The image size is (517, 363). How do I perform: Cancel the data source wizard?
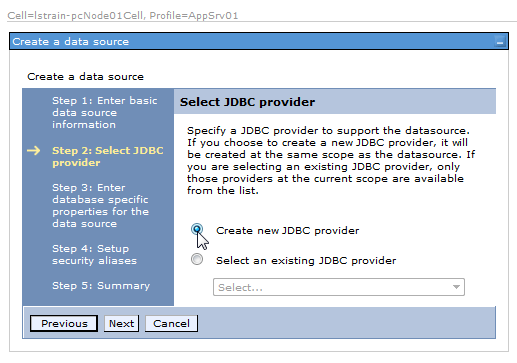pos(171,323)
